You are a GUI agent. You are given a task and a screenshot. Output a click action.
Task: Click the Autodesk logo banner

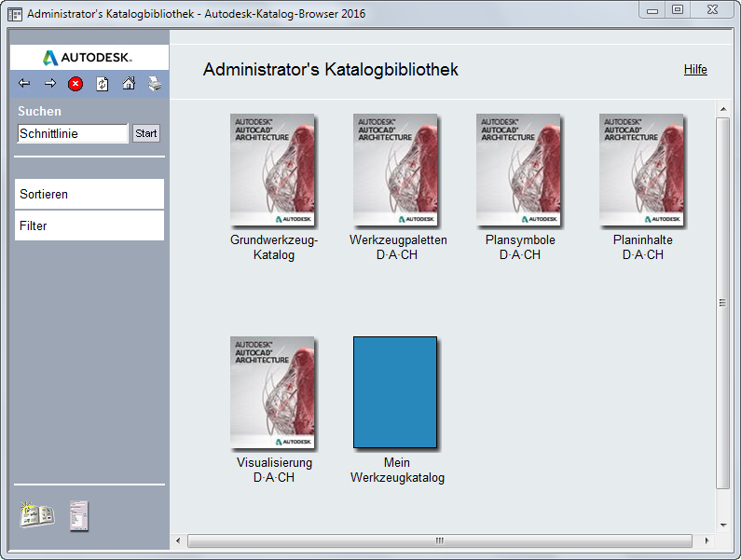[x=89, y=58]
